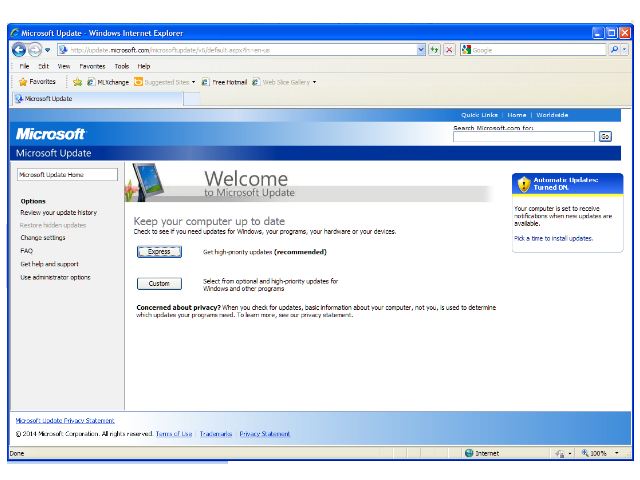
Task: Click the Microsoft logo
Action: pos(51,134)
